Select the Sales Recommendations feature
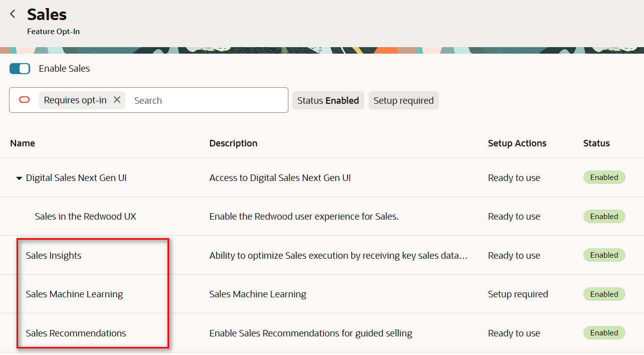The height and width of the screenshot is (355, 644). pyautogui.click(x=76, y=333)
